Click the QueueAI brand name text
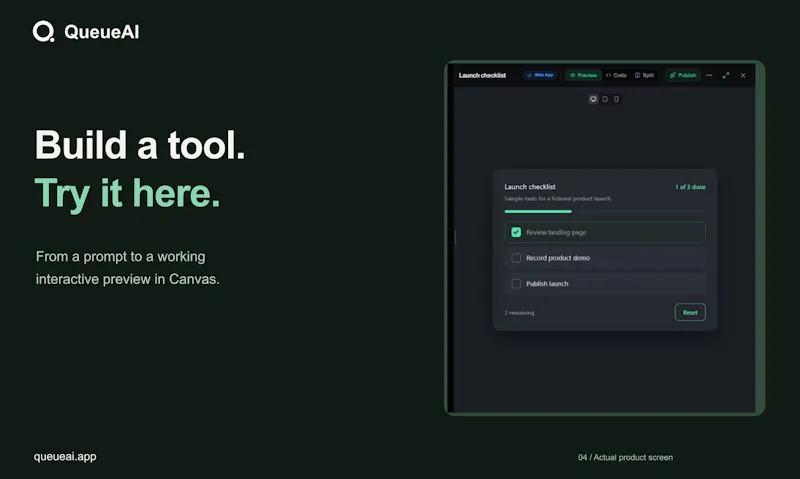This screenshot has height=479, width=800. click(102, 32)
